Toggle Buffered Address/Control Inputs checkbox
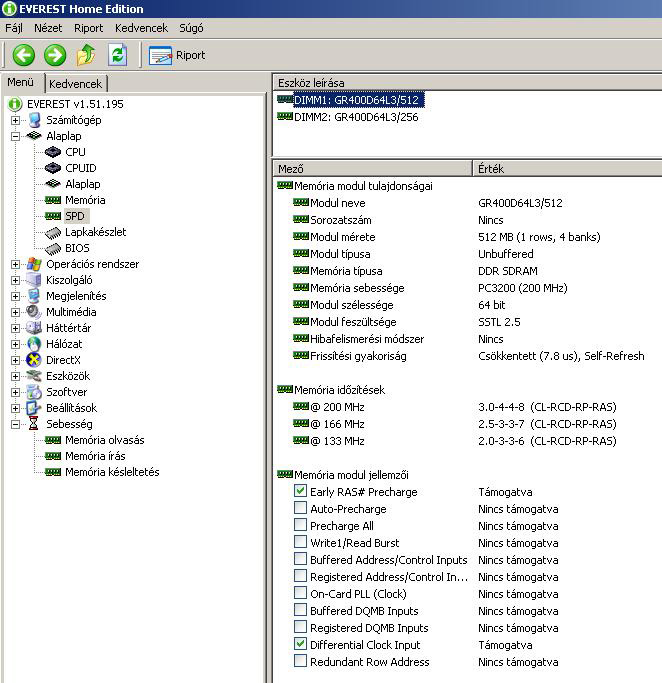Image resolution: width=662 pixels, height=683 pixels. point(300,558)
